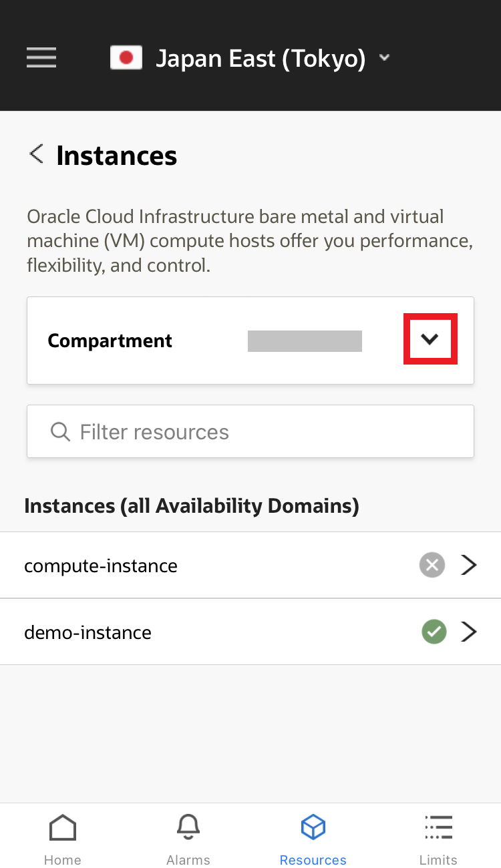Screen dimensions: 501x868
Task: Tap the Instances page heading
Action: tap(117, 156)
